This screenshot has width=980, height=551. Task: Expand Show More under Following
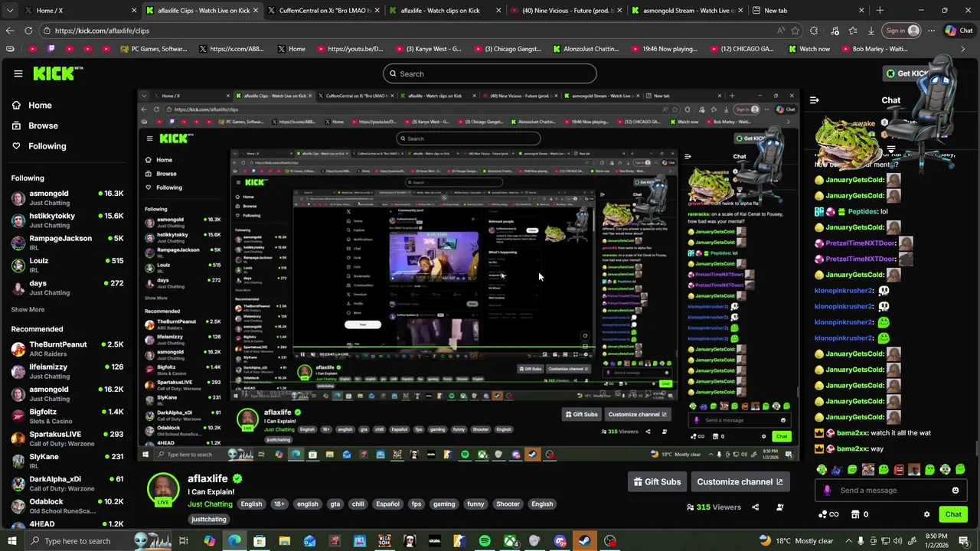tap(28, 310)
